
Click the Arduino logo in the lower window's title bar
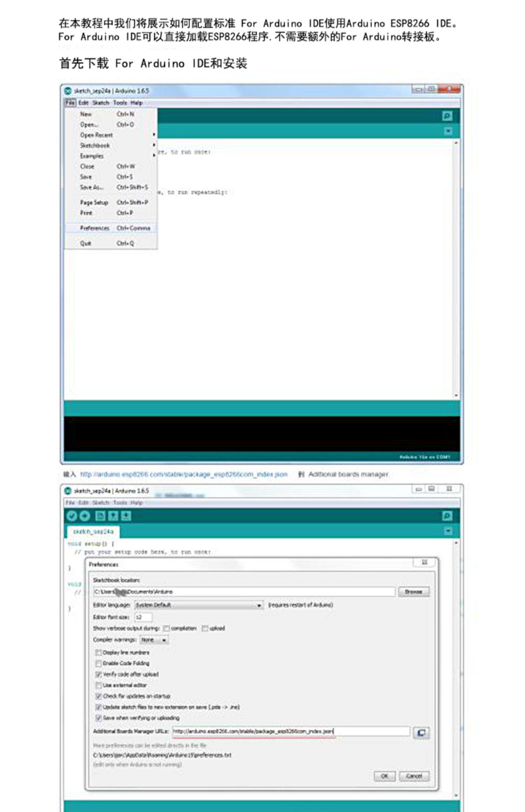(x=68, y=491)
